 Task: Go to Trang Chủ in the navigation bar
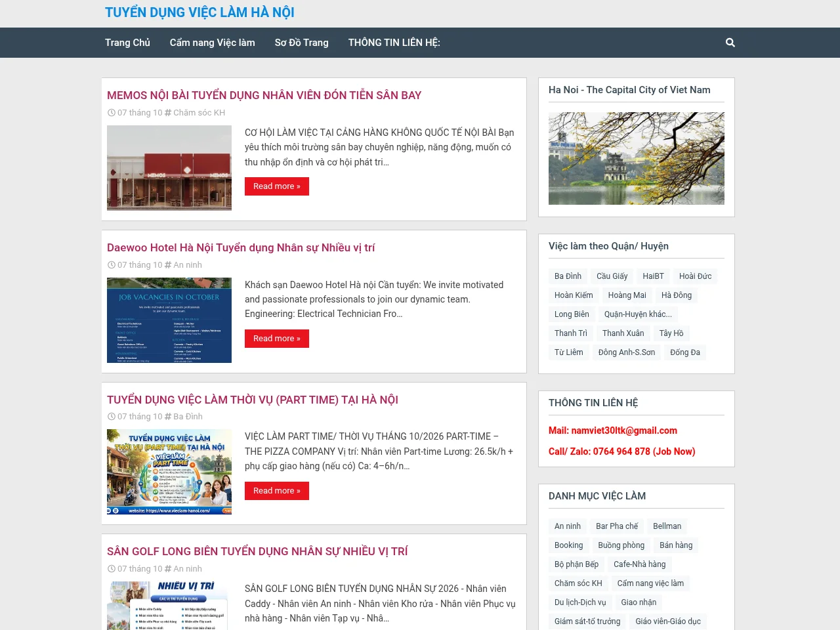tap(127, 43)
